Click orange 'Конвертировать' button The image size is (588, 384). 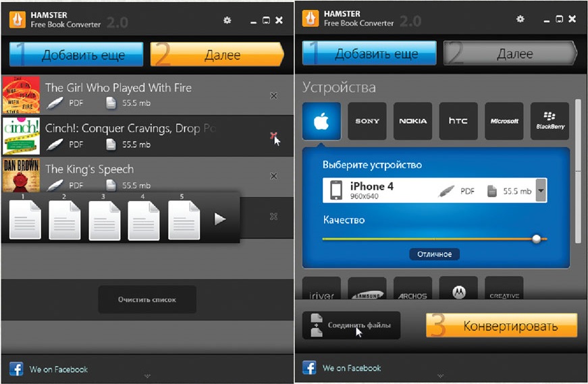(502, 325)
